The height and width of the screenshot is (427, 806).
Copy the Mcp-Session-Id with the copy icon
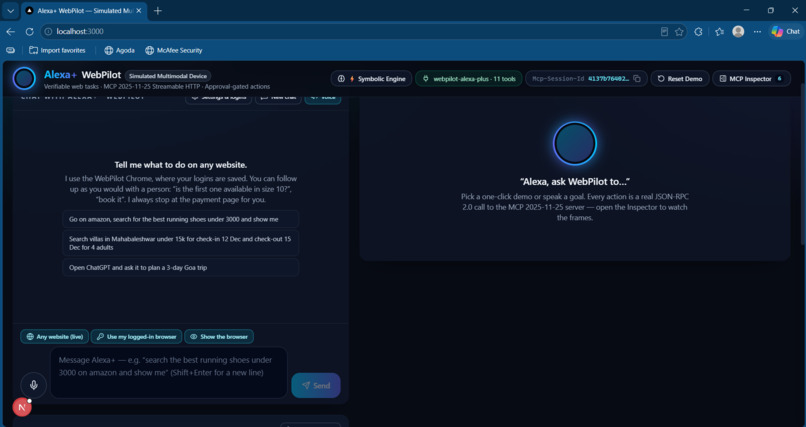pyautogui.click(x=637, y=79)
